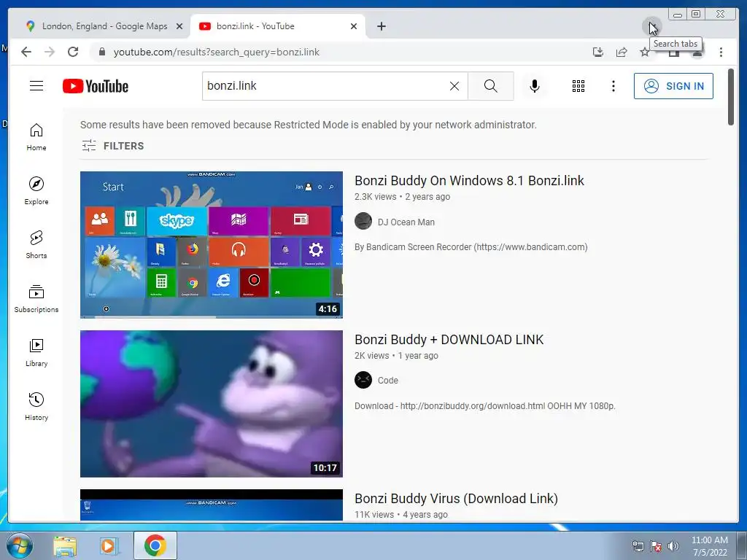Screen dimensions: 747x560
Task: Open Bonzi Buddy Virus (Download Link) title
Action: [456, 499]
